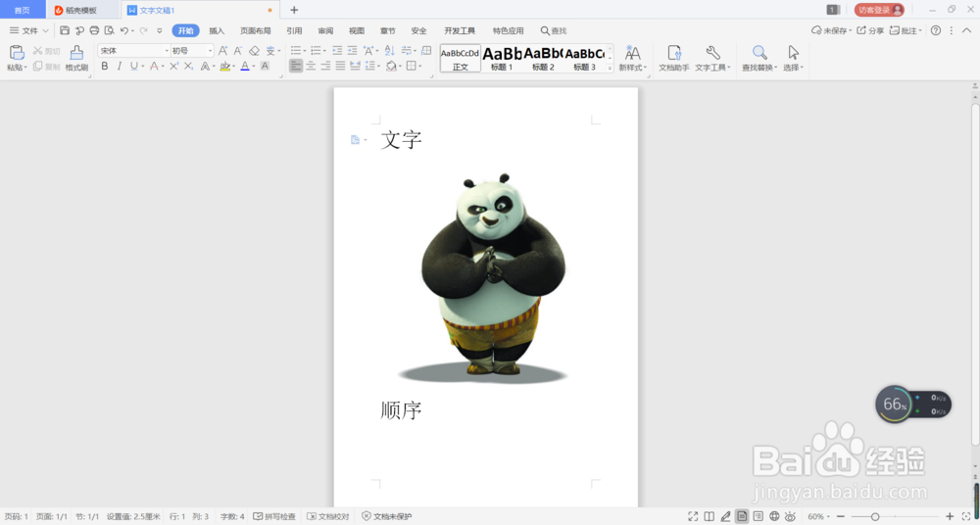Click the Print icon in quick access toolbar

click(x=94, y=30)
